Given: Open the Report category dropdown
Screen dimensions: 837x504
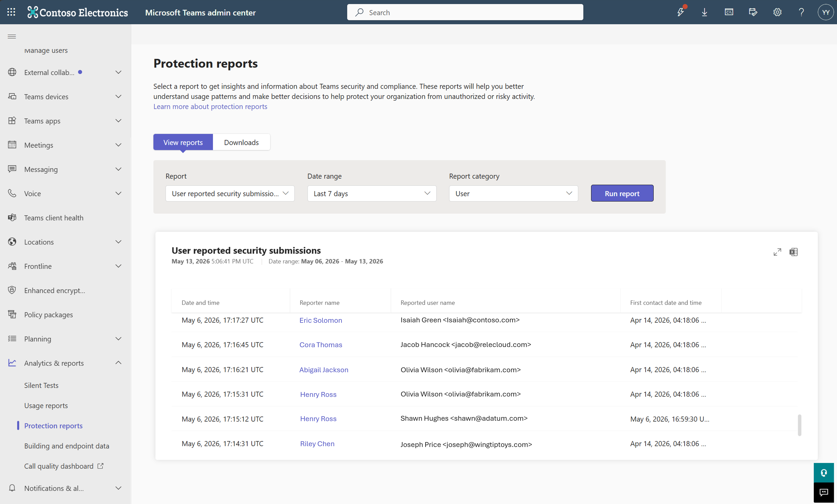Looking at the screenshot, I should coord(513,194).
